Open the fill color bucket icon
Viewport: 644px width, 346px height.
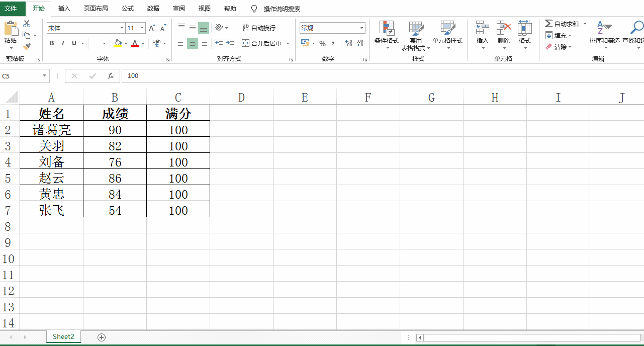click(x=117, y=43)
